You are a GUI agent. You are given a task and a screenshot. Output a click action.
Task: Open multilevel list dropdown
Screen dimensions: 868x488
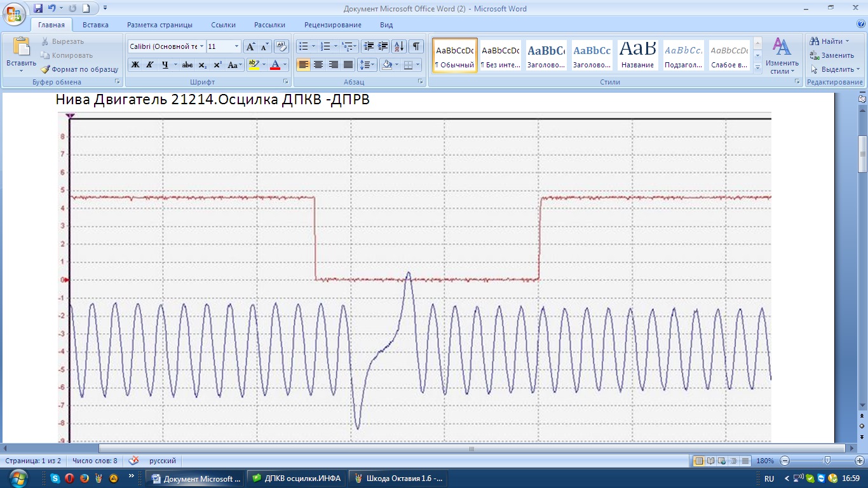click(350, 46)
